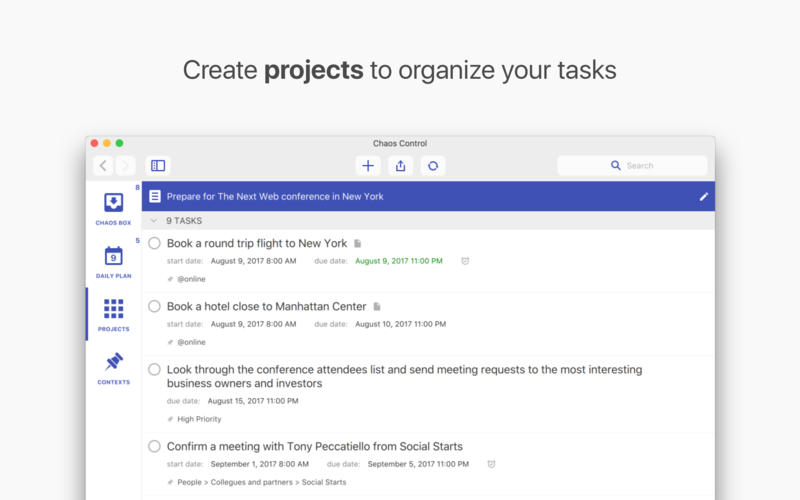The height and width of the screenshot is (500, 800).
Task: Click the green due date on flight task
Action: 399,261
